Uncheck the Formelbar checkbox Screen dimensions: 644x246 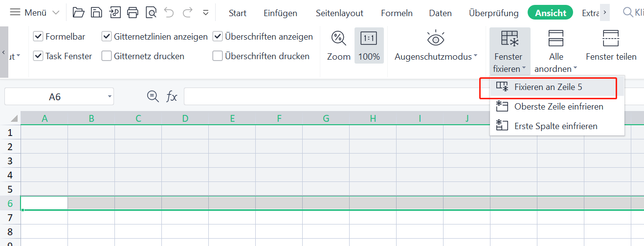pos(38,37)
